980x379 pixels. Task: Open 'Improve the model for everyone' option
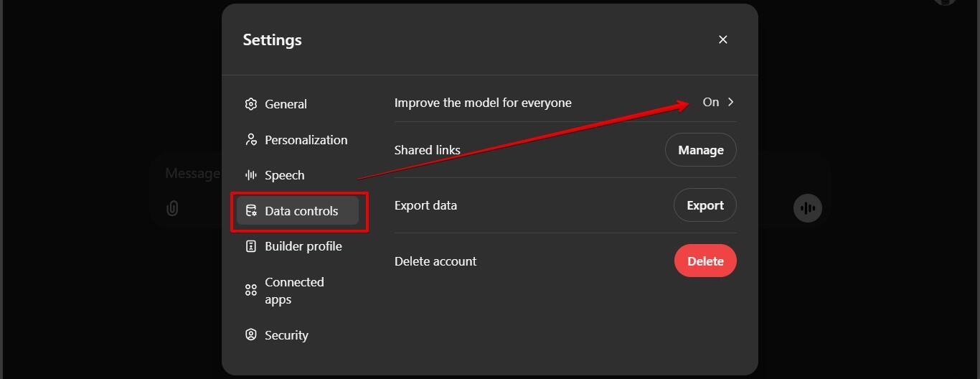[x=483, y=103]
